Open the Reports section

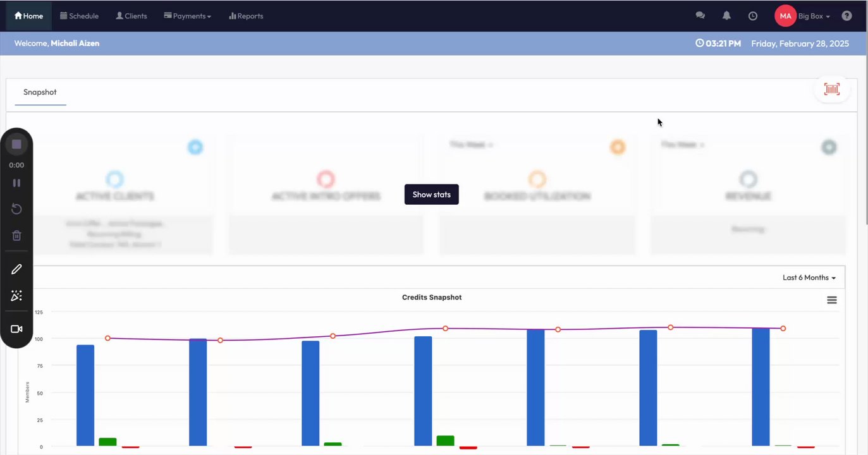(x=246, y=16)
